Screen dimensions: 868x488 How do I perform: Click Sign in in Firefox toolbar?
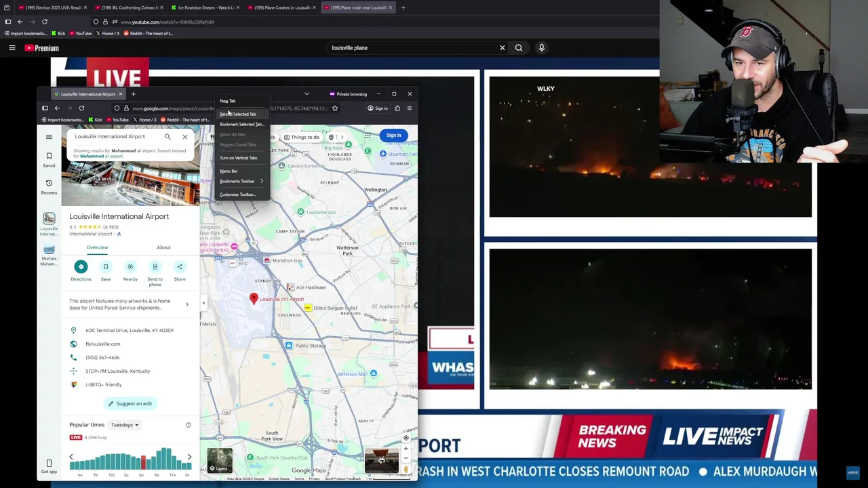378,108
